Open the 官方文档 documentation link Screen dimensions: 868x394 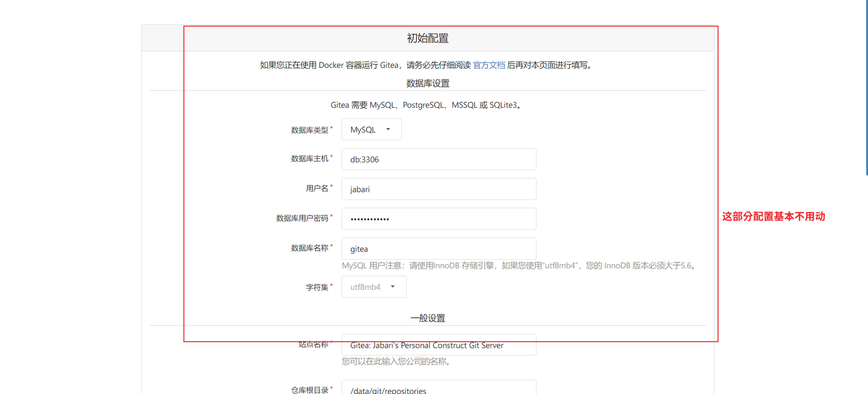489,65
